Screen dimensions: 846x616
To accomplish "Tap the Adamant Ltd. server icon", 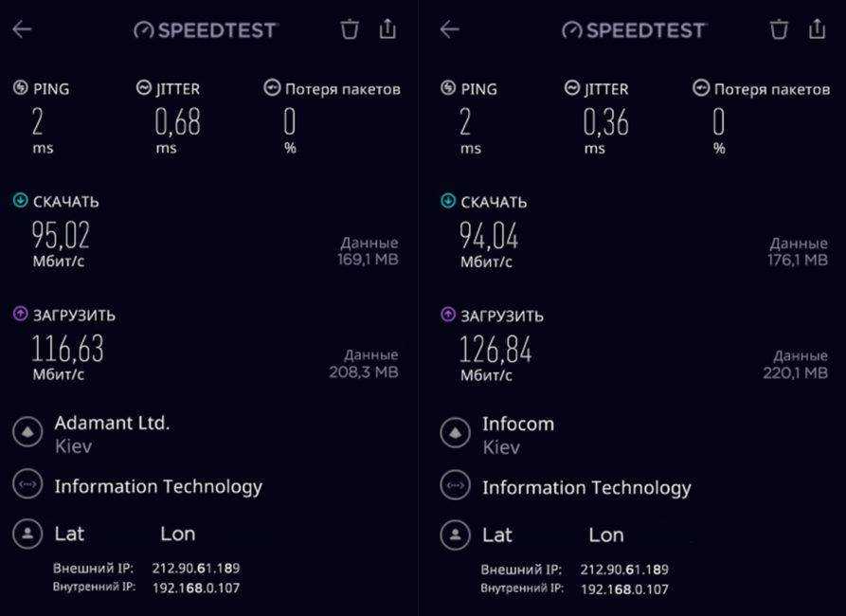I will coord(27,432).
